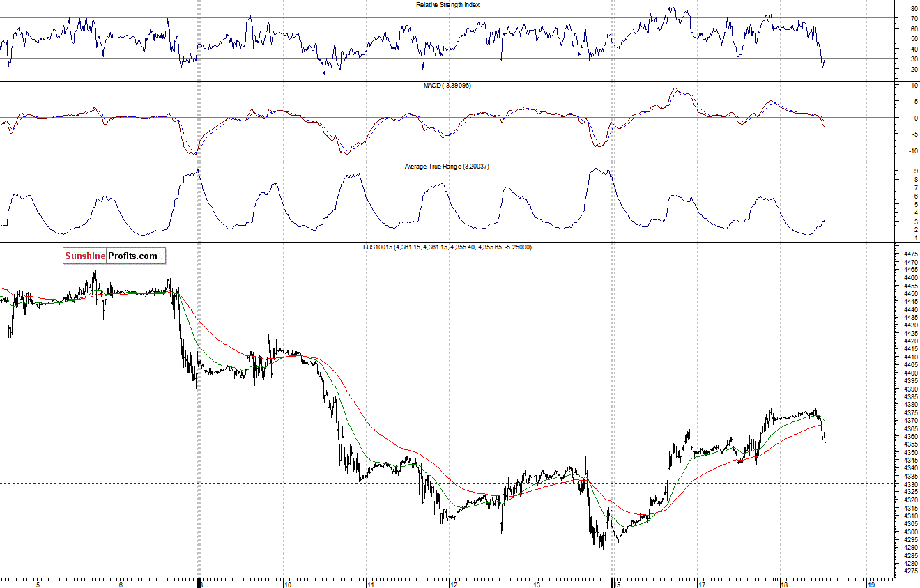Viewport: 920px width, 588px height.
Task: Click price axis label 4400
Action: pyautogui.click(x=910, y=373)
